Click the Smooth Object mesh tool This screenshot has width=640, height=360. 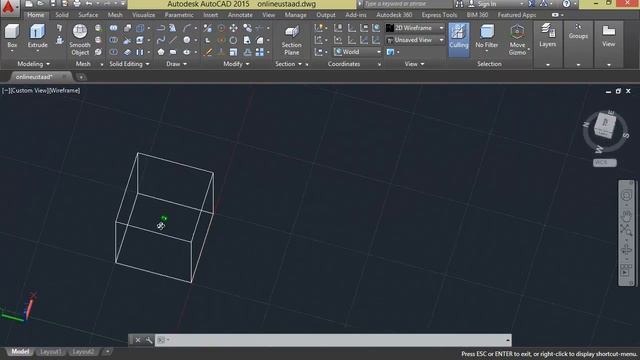pos(80,40)
